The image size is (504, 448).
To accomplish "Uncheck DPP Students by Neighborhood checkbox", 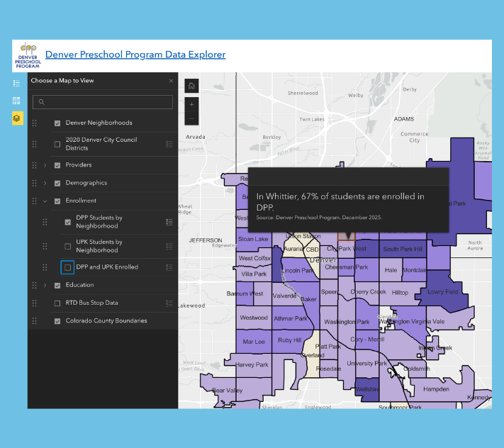I will (x=68, y=222).
